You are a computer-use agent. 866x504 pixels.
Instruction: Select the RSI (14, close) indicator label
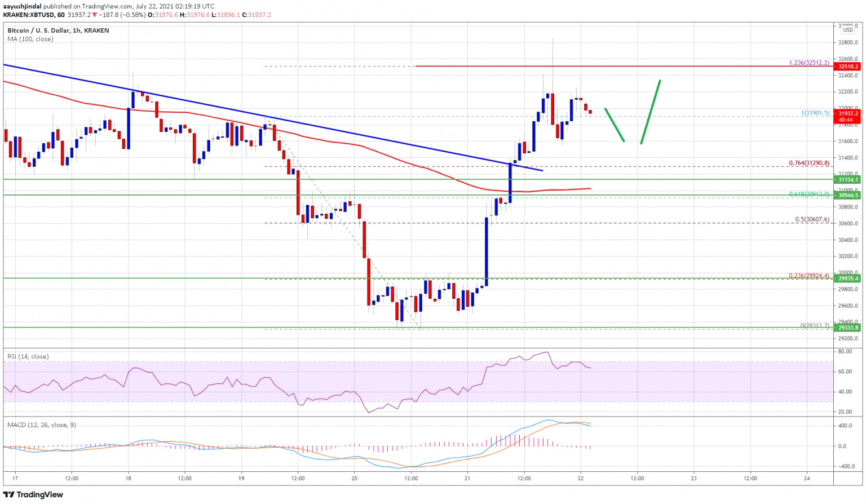tap(28, 356)
